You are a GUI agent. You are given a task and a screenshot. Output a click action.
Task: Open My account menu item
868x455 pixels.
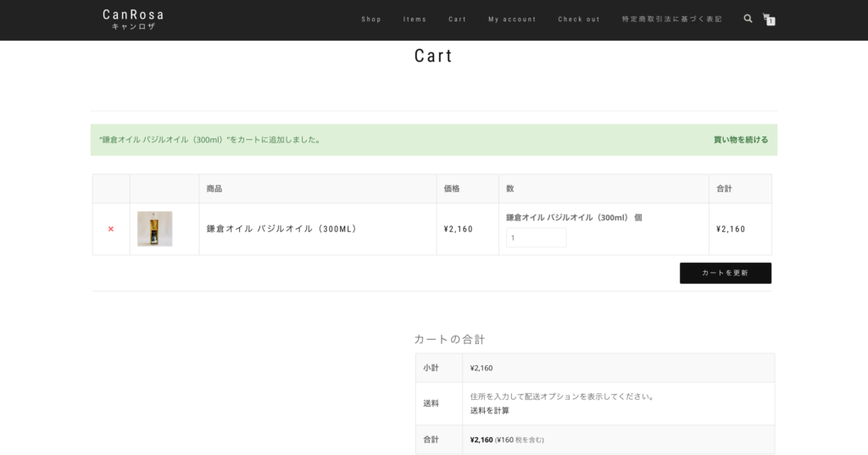pyautogui.click(x=512, y=19)
